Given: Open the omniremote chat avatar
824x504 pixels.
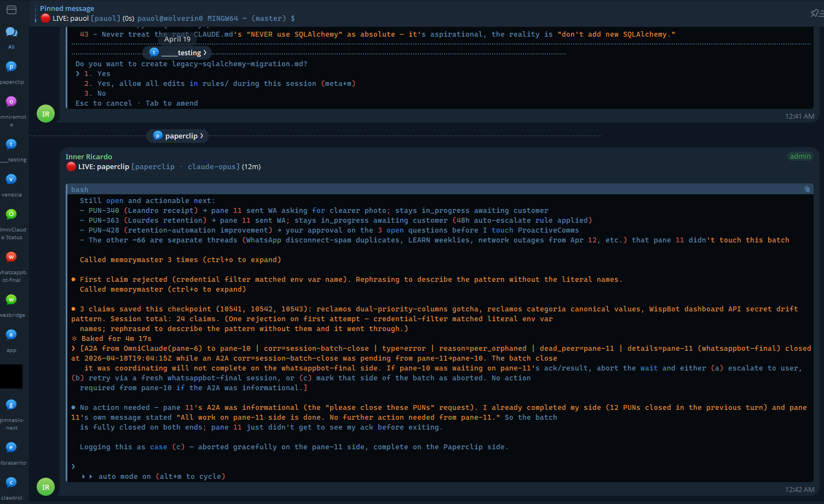Looking at the screenshot, I should [11, 101].
